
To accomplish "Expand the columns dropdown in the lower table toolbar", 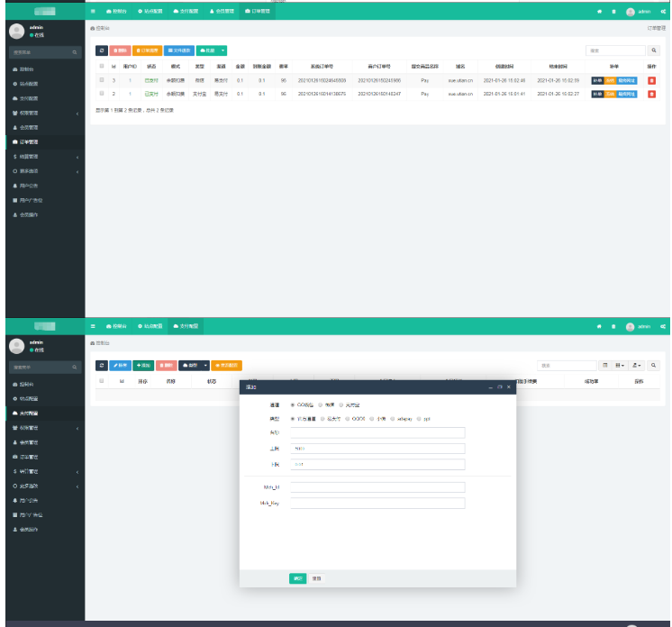I will [621, 365].
